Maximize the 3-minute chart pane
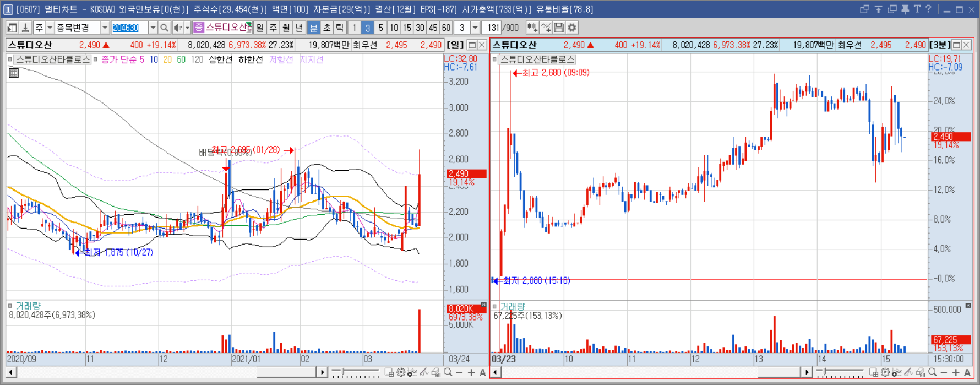 (956, 45)
